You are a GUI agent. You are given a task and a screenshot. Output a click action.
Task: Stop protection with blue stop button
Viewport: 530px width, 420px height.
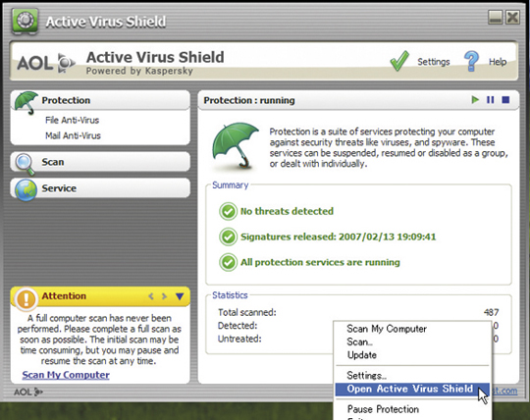click(x=505, y=100)
